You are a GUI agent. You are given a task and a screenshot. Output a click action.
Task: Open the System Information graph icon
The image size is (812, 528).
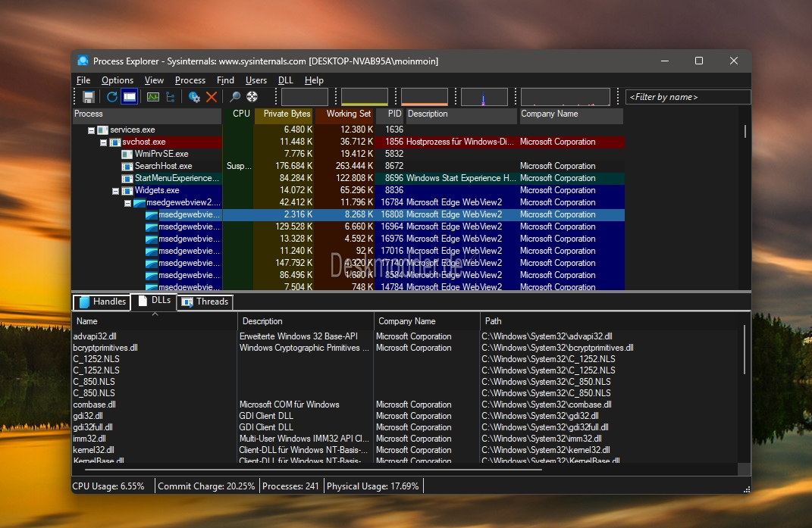tap(152, 97)
